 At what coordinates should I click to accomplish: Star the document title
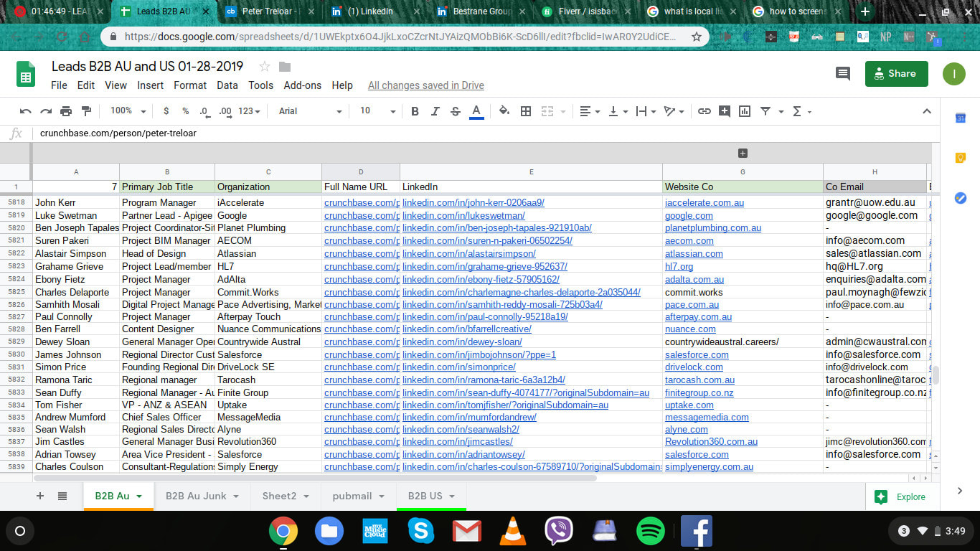click(264, 67)
